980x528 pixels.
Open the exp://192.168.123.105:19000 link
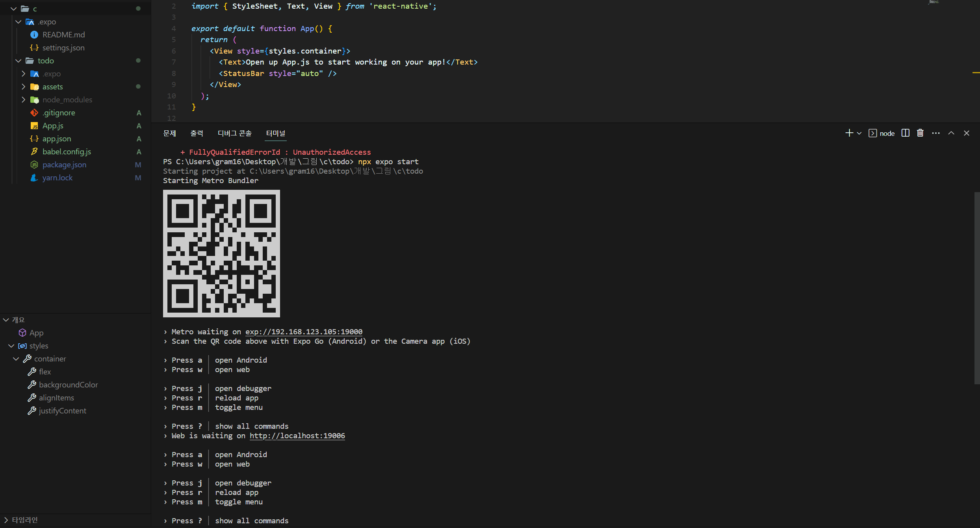pos(304,332)
